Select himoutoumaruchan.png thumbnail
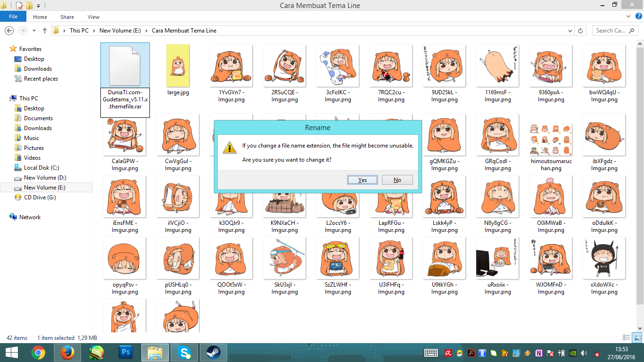This screenshot has height=362, width=644. tap(551, 139)
